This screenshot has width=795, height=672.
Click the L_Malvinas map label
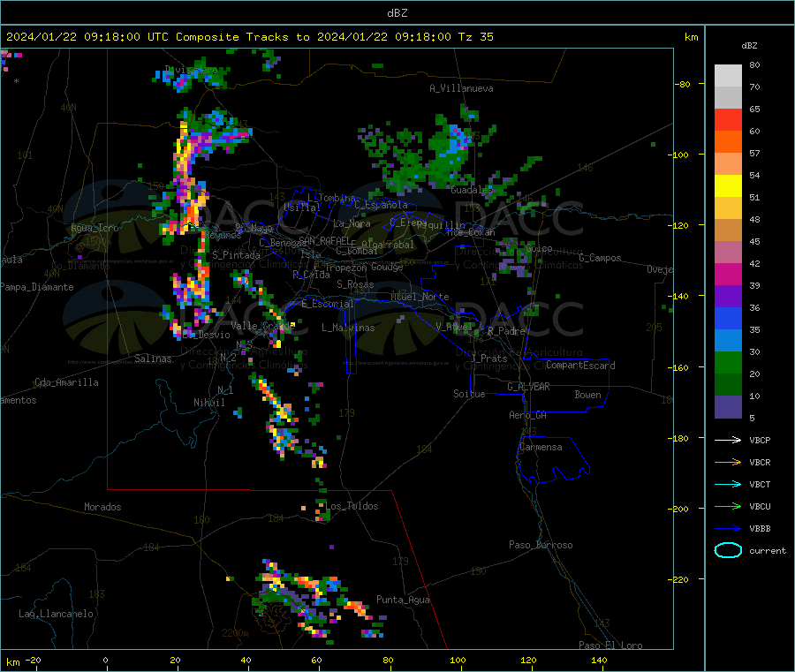pyautogui.click(x=348, y=328)
